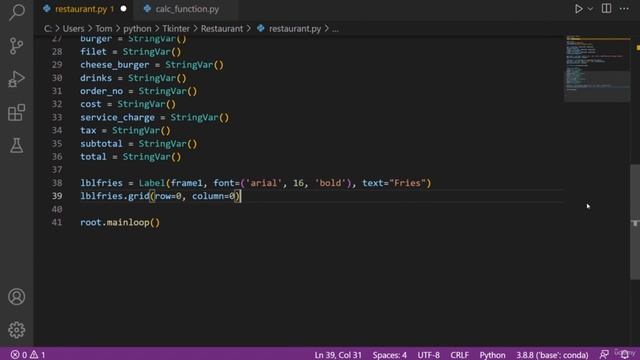Click the feedback icon in status bar
The image size is (640, 360).
[x=604, y=354]
